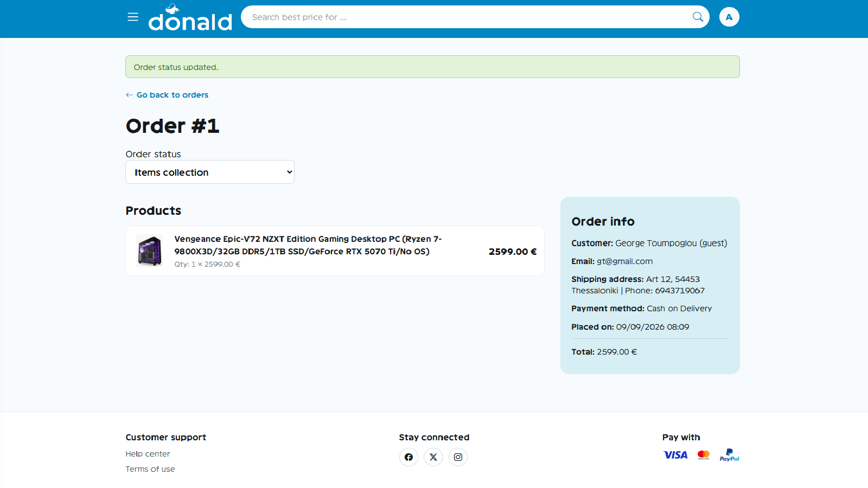This screenshot has height=488, width=868.
Task: Open the Instagram icon
Action: (458, 457)
